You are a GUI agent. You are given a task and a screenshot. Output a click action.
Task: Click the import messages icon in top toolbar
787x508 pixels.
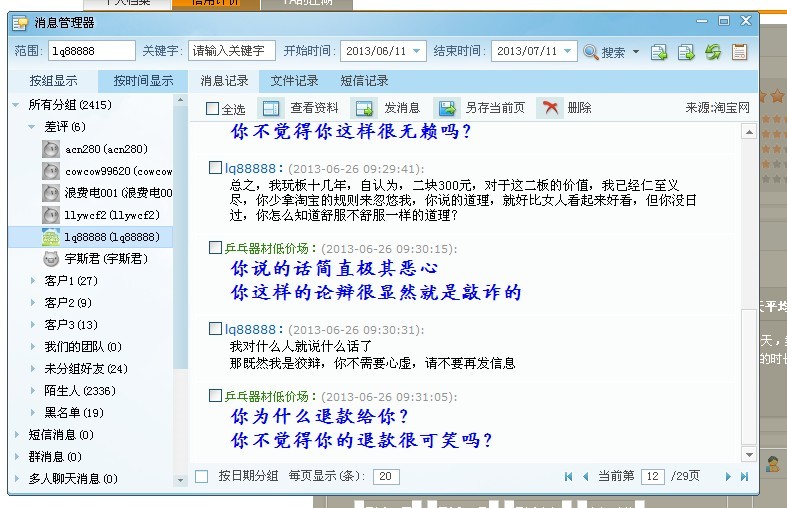coord(659,52)
